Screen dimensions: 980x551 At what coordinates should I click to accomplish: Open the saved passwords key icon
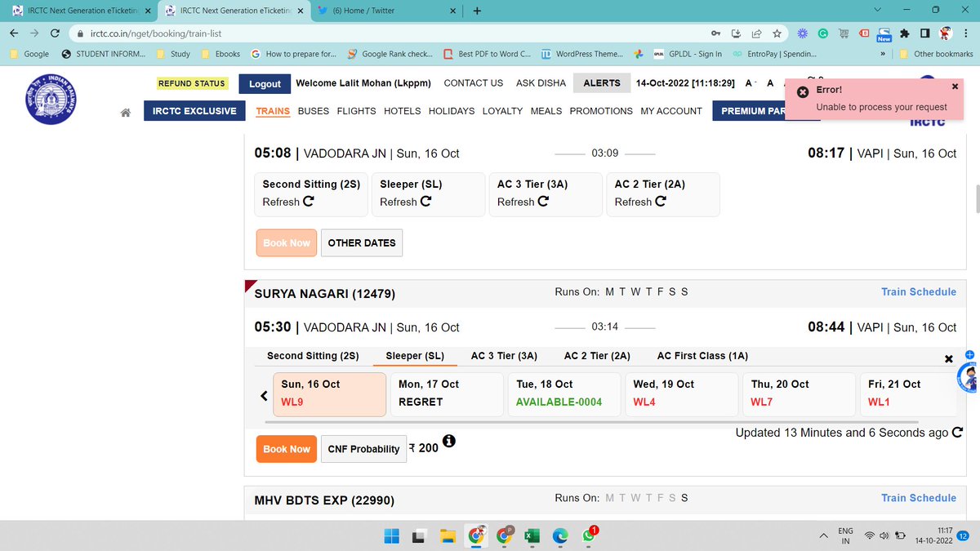click(715, 33)
